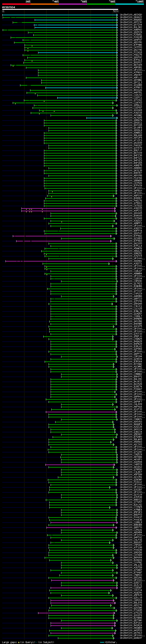The height and width of the screenshot is (644, 146).
Task: Select the label UniRef100_Q5E887
Action: (x=131, y=435)
